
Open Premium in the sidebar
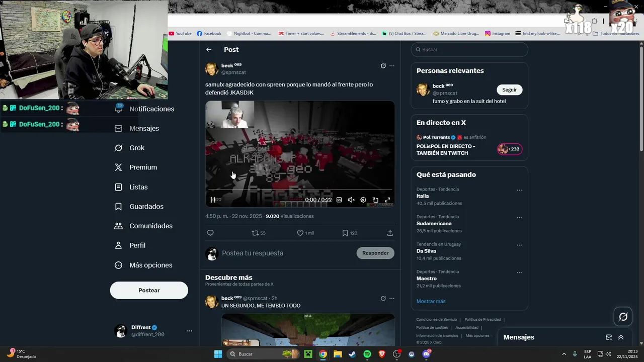[136, 167]
